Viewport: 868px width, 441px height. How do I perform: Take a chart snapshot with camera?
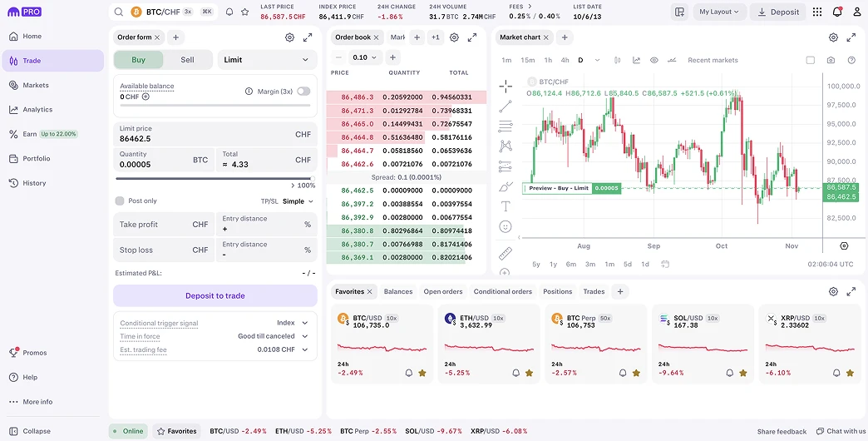[x=831, y=60]
